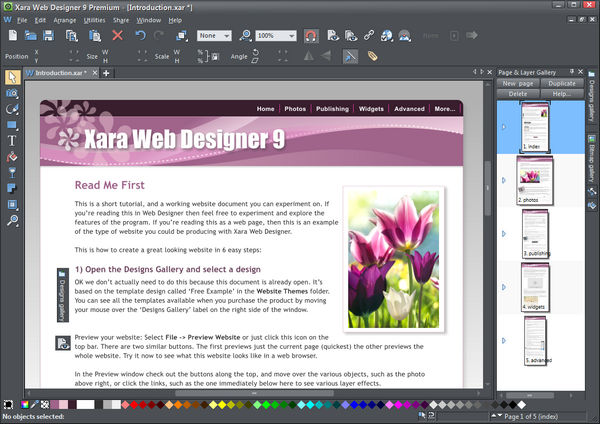Viewport: 600px width, 424px height.
Task: Click the Duplicate page button
Action: tap(564, 83)
